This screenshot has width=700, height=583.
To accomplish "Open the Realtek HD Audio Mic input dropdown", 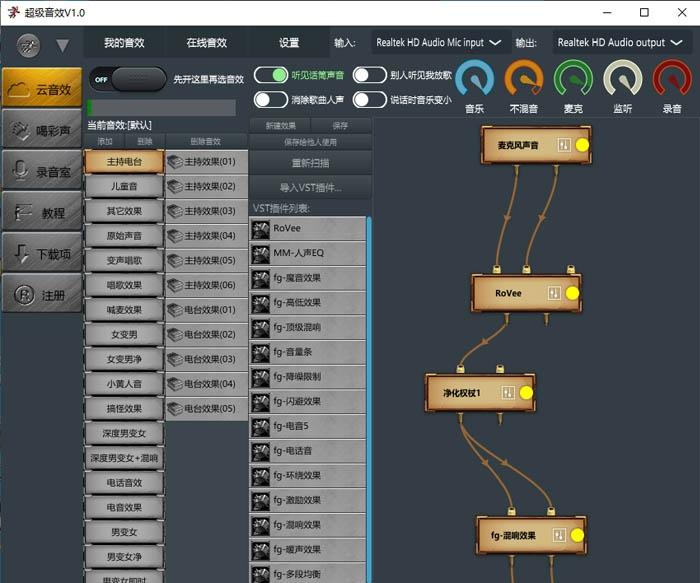I will pyautogui.click(x=437, y=43).
